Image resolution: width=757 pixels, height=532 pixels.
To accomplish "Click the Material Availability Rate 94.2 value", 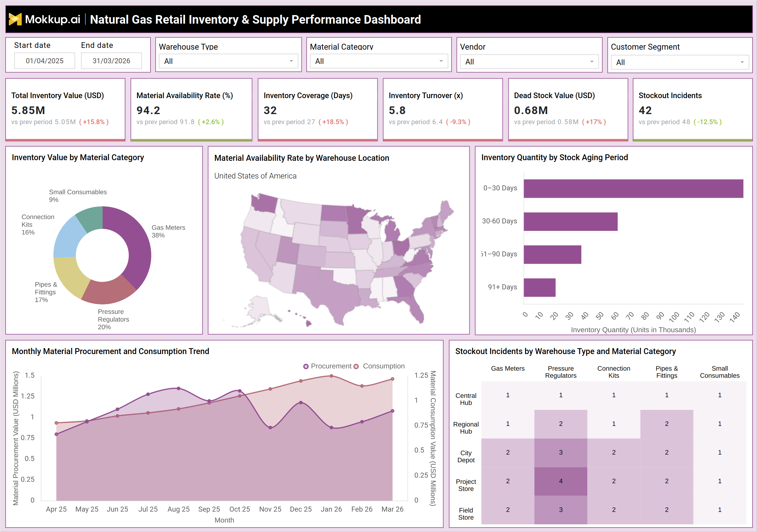I will tap(148, 111).
